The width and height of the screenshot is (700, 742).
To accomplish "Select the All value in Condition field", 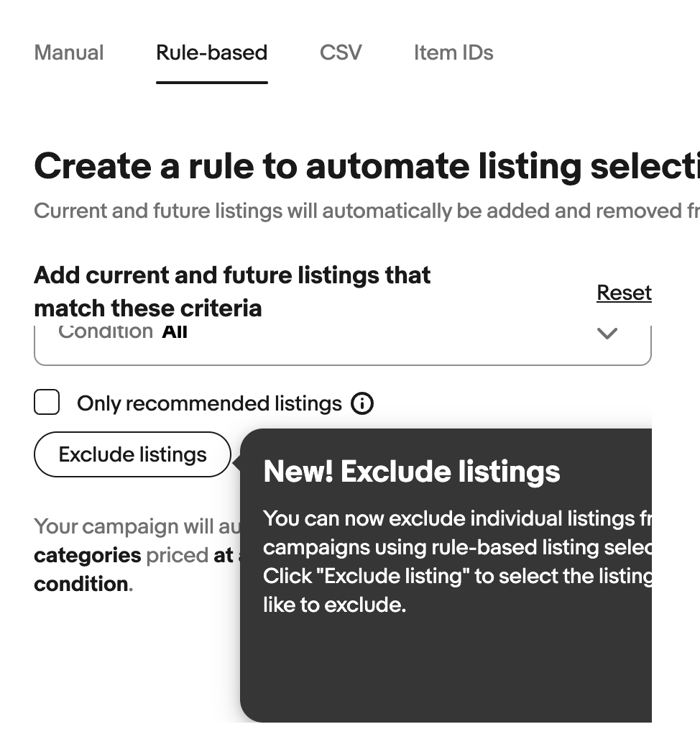I will pos(175,332).
